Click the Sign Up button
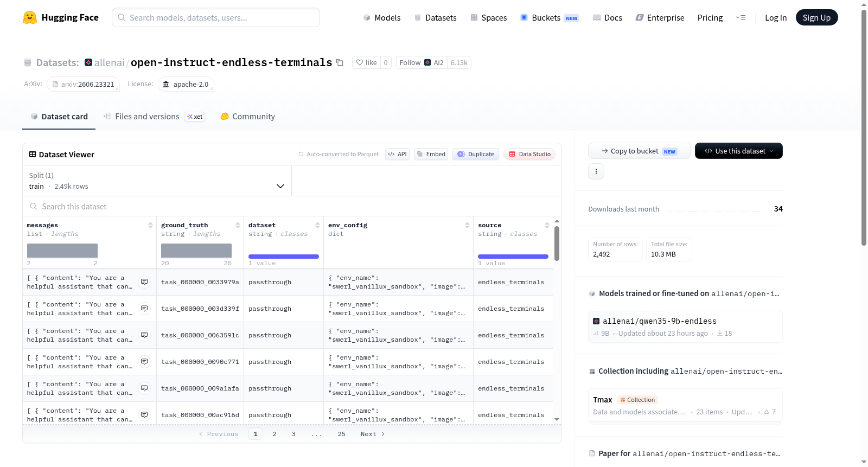 [817, 17]
